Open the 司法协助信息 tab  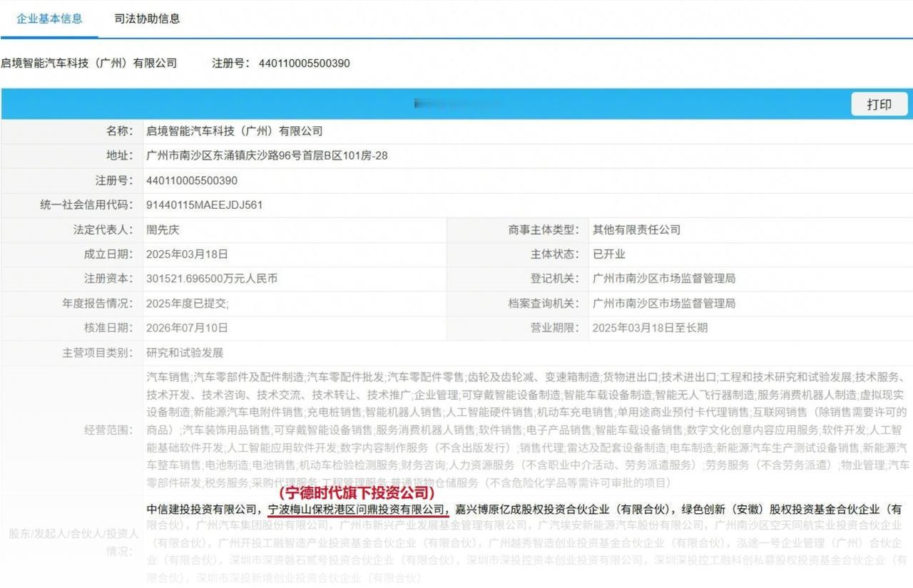point(147,19)
